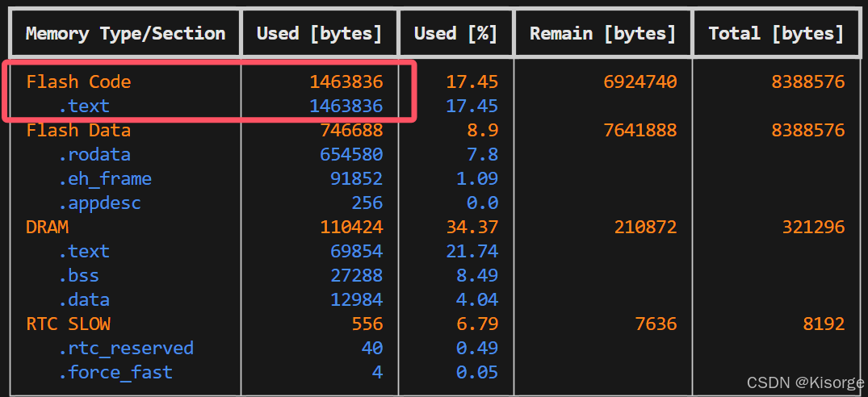The height and width of the screenshot is (397, 868).
Task: Click the 8192 RTC SLOW total bytes
Action: pyautogui.click(x=824, y=324)
